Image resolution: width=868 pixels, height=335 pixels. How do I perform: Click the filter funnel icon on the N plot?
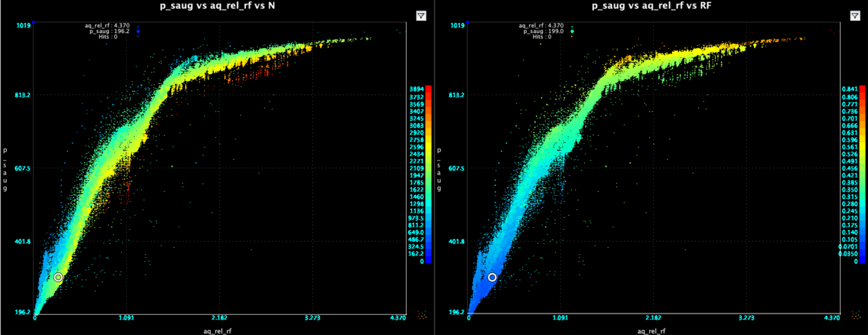[x=421, y=16]
